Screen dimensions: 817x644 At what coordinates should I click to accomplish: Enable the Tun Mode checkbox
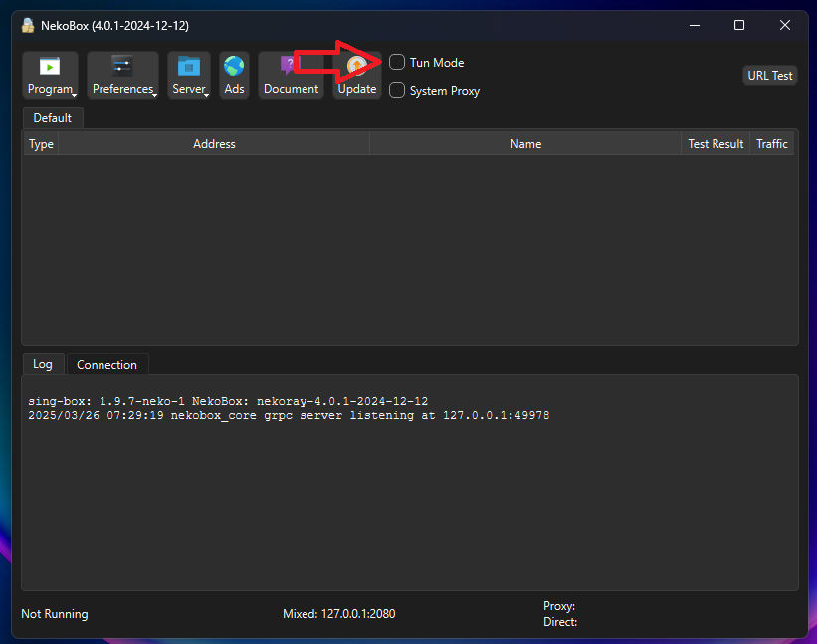pos(397,62)
